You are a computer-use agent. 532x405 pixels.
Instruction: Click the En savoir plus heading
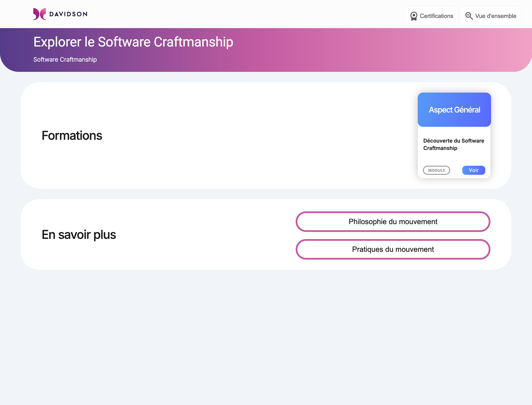[x=79, y=235]
